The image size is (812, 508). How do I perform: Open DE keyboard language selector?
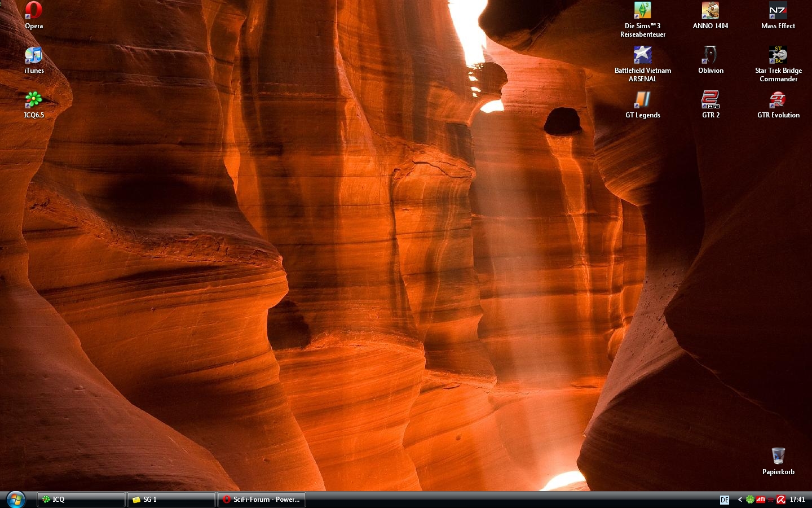(725, 500)
